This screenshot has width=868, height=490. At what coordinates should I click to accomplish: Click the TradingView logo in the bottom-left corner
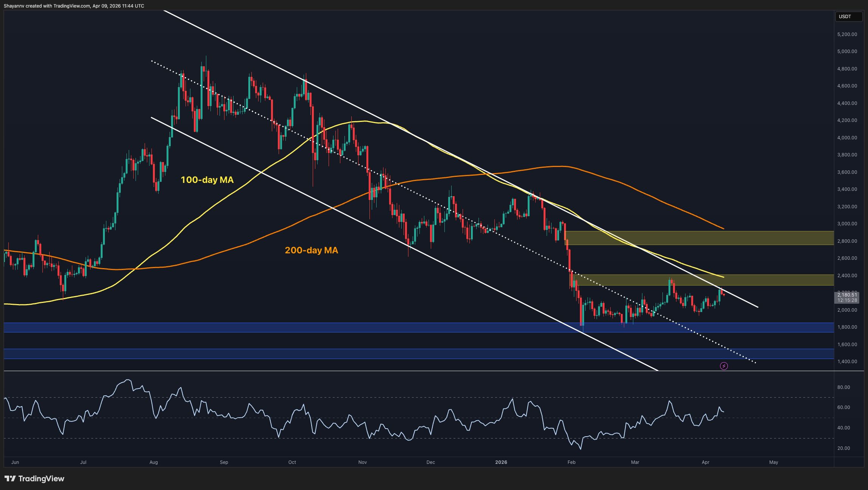(34, 479)
